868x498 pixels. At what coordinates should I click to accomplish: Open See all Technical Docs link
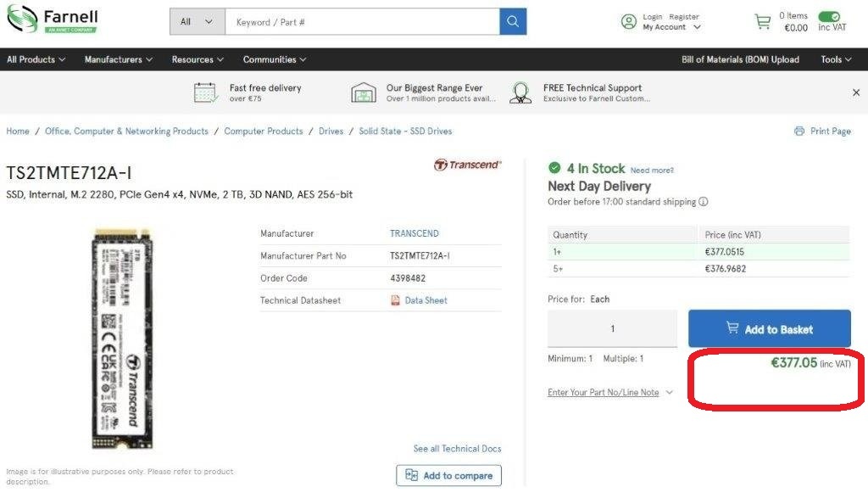pyautogui.click(x=456, y=448)
